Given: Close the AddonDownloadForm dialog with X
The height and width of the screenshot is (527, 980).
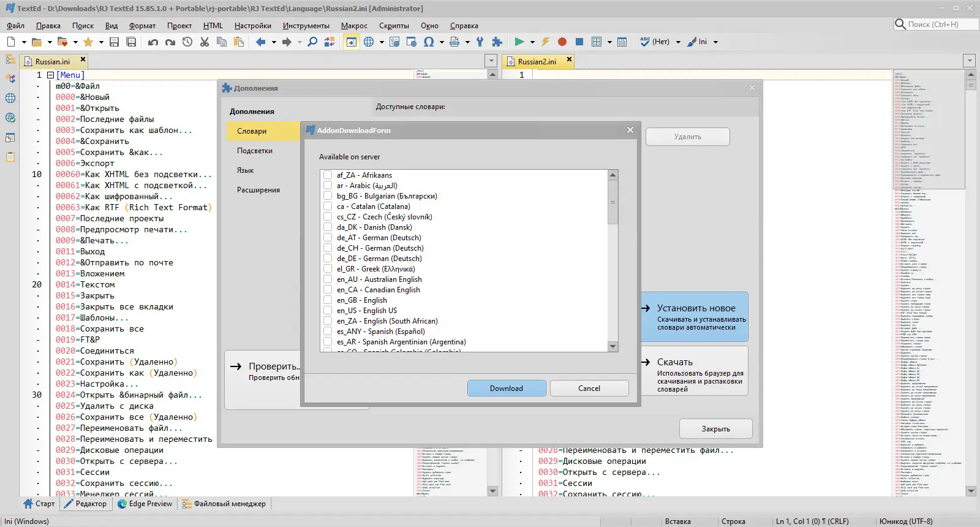Looking at the screenshot, I should click(x=630, y=130).
